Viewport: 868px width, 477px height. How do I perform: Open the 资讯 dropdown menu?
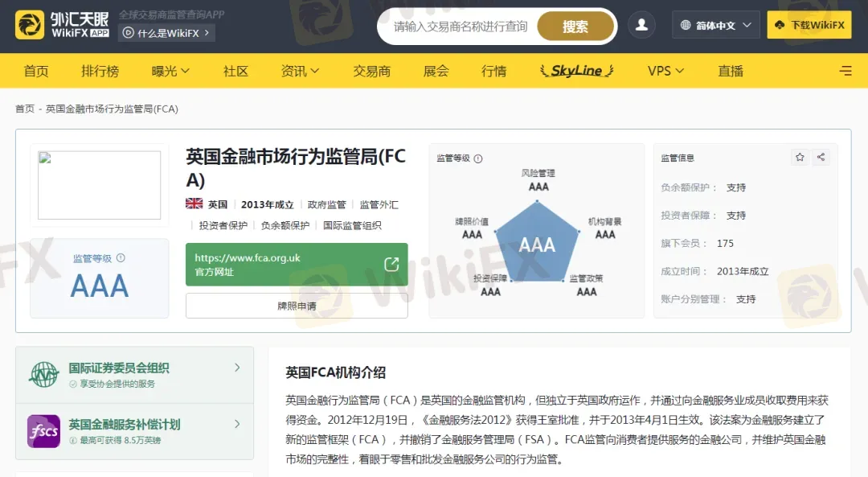point(300,71)
